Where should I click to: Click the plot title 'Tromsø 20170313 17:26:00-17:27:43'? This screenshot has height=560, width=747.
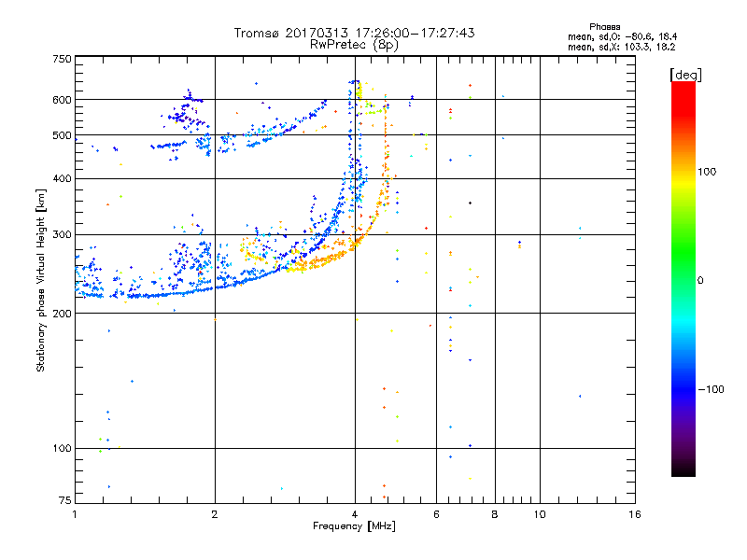coord(354,33)
